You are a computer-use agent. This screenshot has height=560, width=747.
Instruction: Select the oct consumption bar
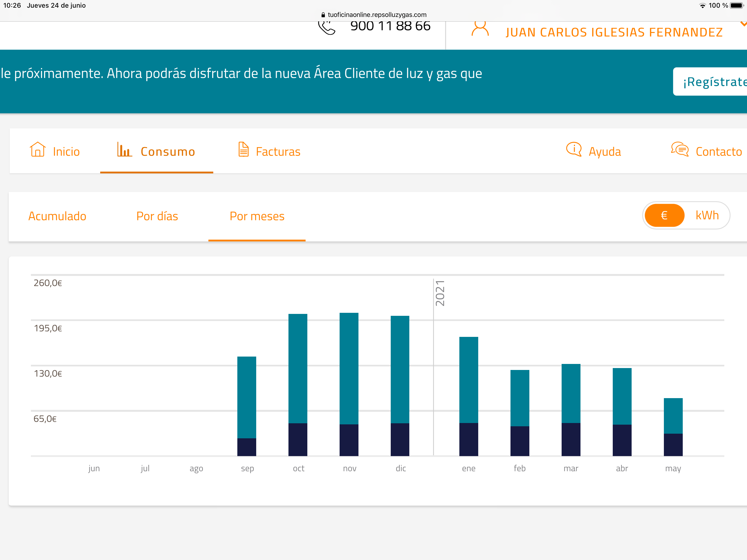(298, 385)
